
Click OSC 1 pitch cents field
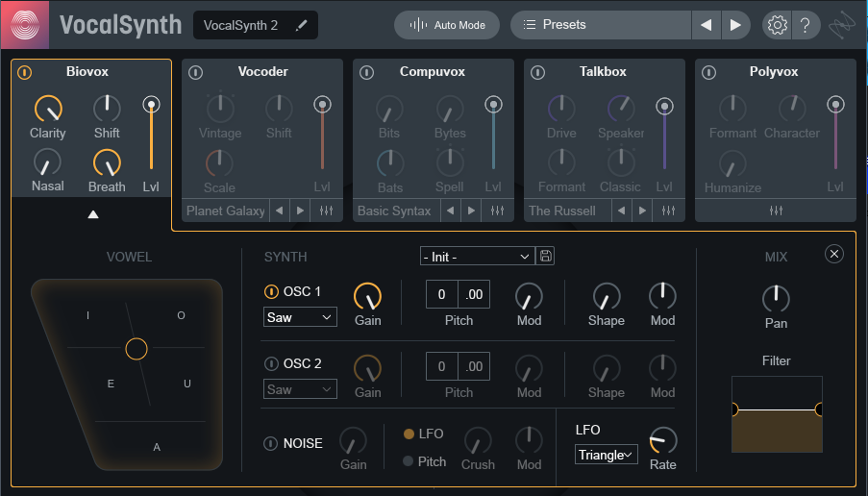[474, 294]
